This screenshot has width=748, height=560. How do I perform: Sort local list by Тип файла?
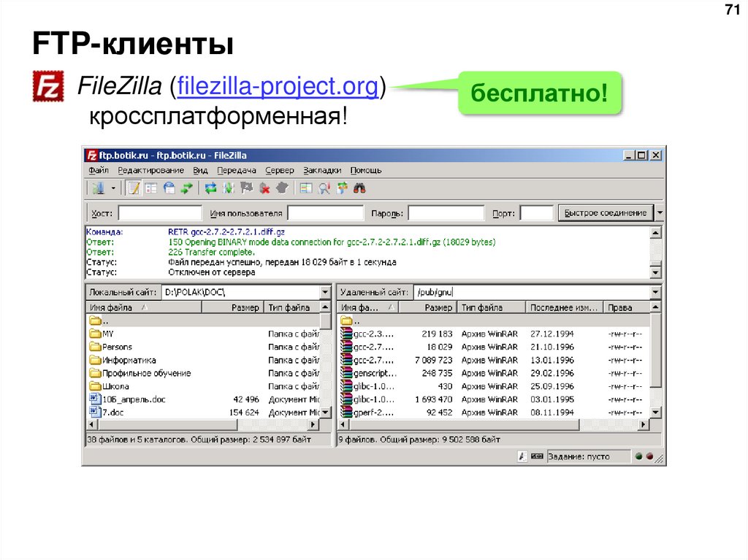coord(292,307)
